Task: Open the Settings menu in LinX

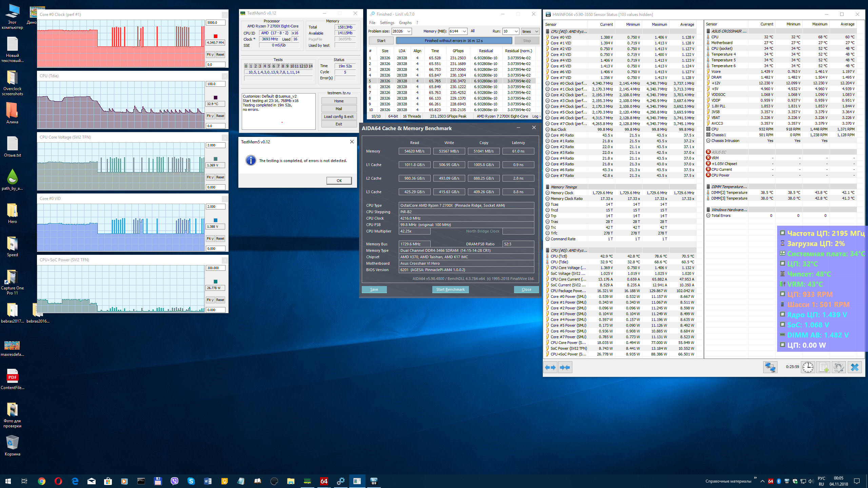Action: [x=387, y=23]
